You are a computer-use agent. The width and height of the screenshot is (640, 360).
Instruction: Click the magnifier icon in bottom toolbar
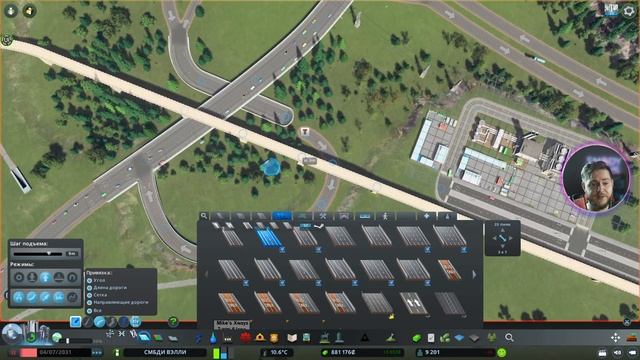click(x=509, y=338)
